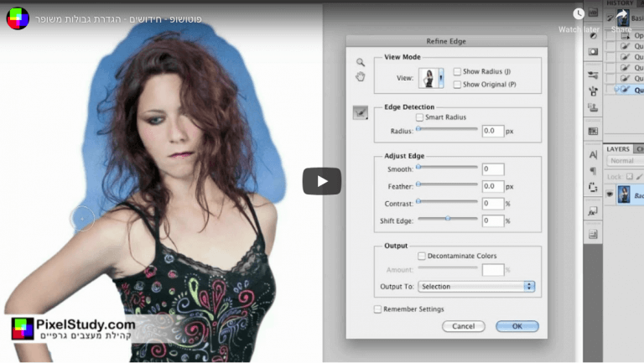Image resolution: width=644 pixels, height=363 pixels.
Task: Switch to the HISTORY panel tab
Action: pos(620,3)
